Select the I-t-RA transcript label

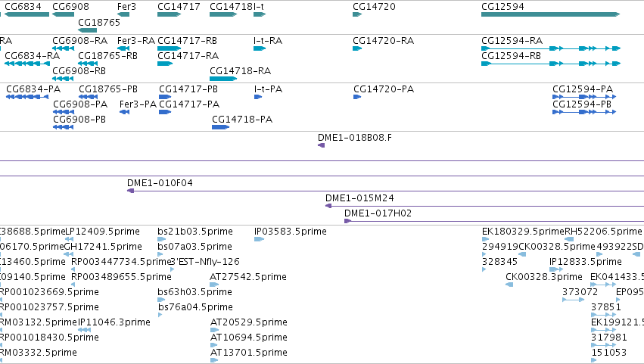tap(268, 41)
